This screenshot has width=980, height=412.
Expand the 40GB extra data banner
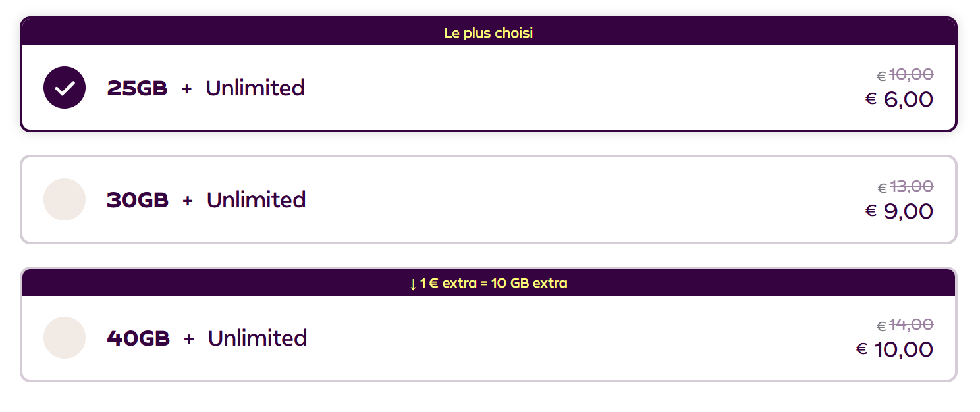(489, 282)
